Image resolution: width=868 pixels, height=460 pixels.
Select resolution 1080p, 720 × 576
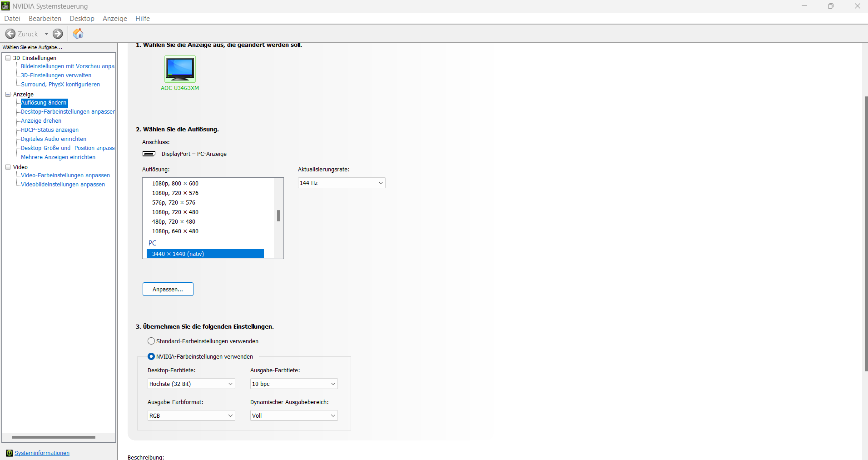point(175,193)
